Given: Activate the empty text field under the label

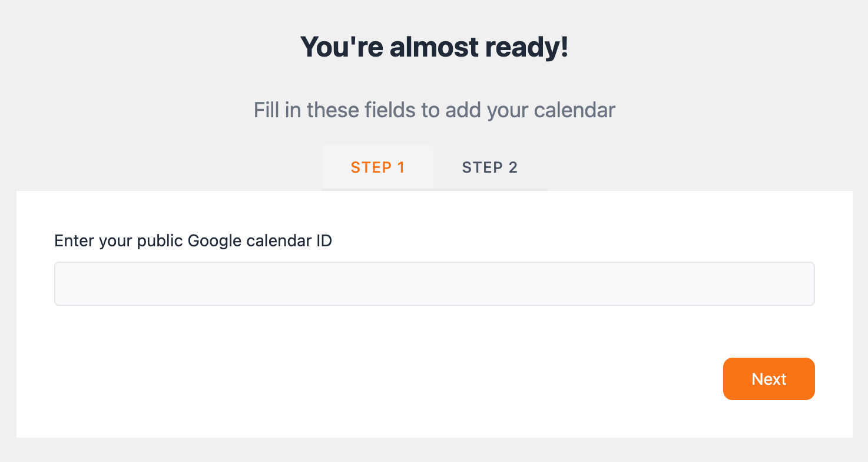Looking at the screenshot, I should 435,284.
